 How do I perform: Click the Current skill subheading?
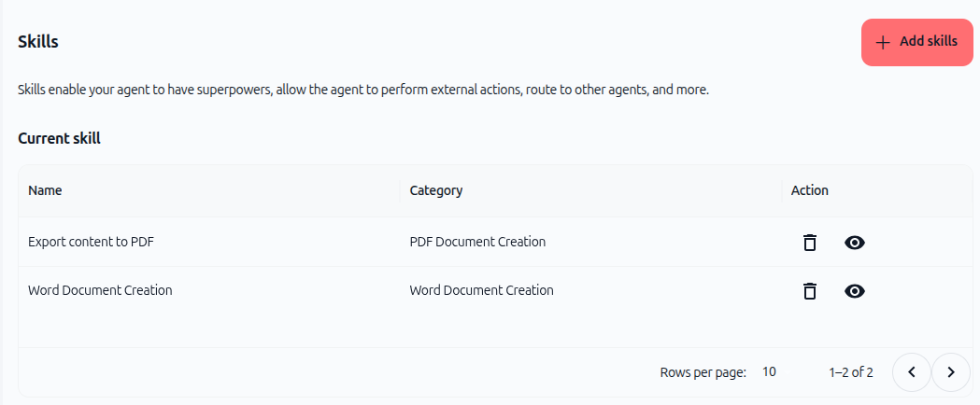60,138
